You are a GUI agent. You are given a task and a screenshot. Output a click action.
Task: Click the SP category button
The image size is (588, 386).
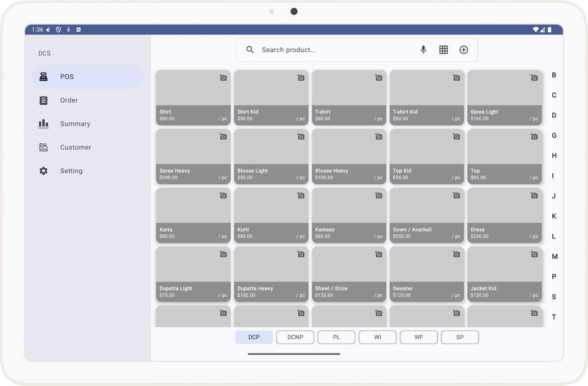(459, 337)
